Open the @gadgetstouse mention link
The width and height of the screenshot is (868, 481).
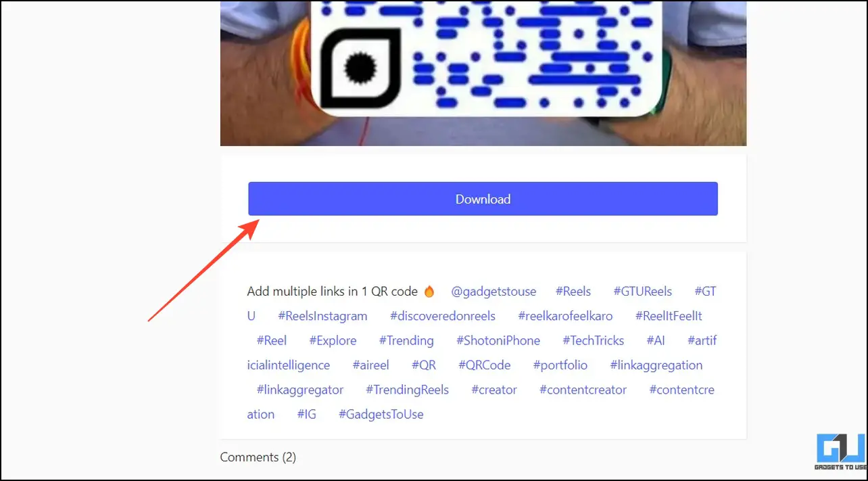[x=493, y=292]
